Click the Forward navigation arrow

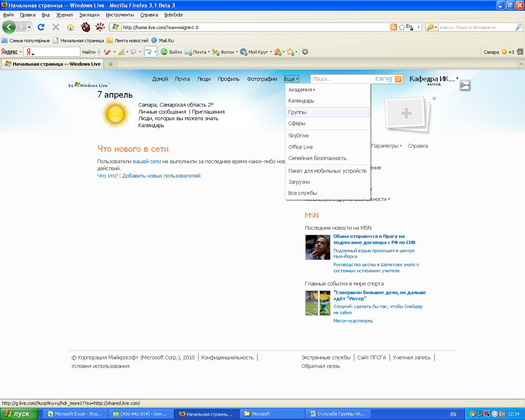tap(21, 27)
